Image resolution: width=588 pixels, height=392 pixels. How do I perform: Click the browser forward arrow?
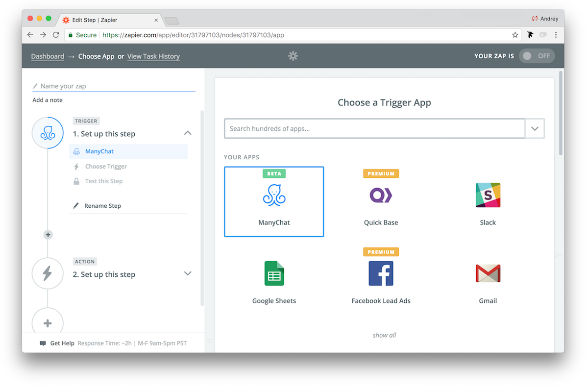43,35
